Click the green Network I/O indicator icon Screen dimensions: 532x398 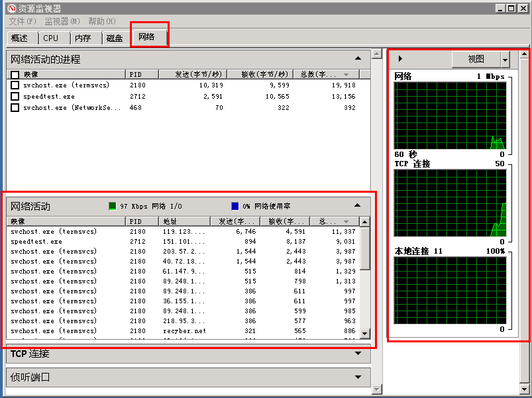[x=113, y=206]
